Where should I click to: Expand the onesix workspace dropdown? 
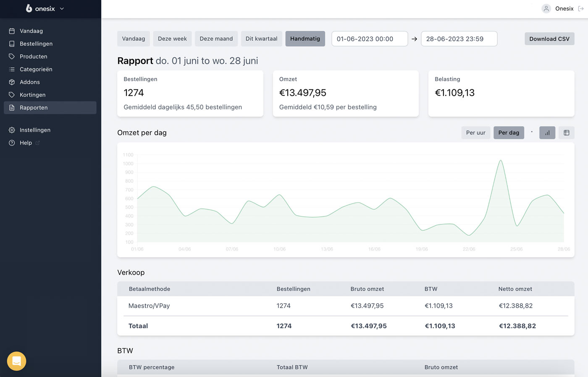(x=62, y=8)
